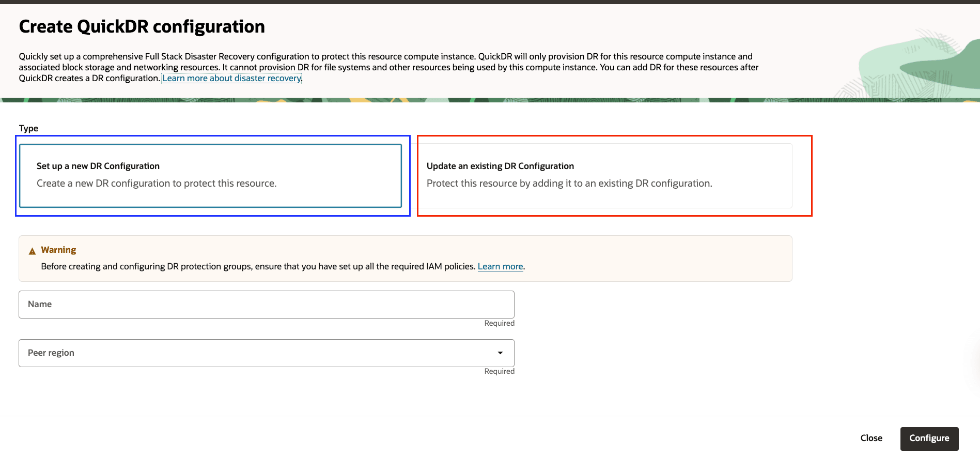Click the warning triangle icon
Screen dimensions: 980x454
[x=32, y=251]
